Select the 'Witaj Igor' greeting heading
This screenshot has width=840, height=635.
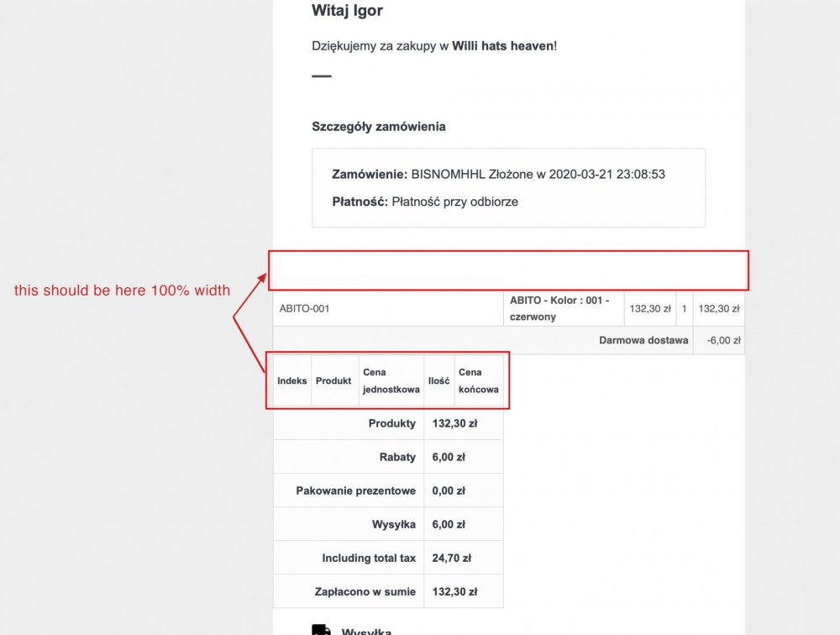click(x=347, y=11)
